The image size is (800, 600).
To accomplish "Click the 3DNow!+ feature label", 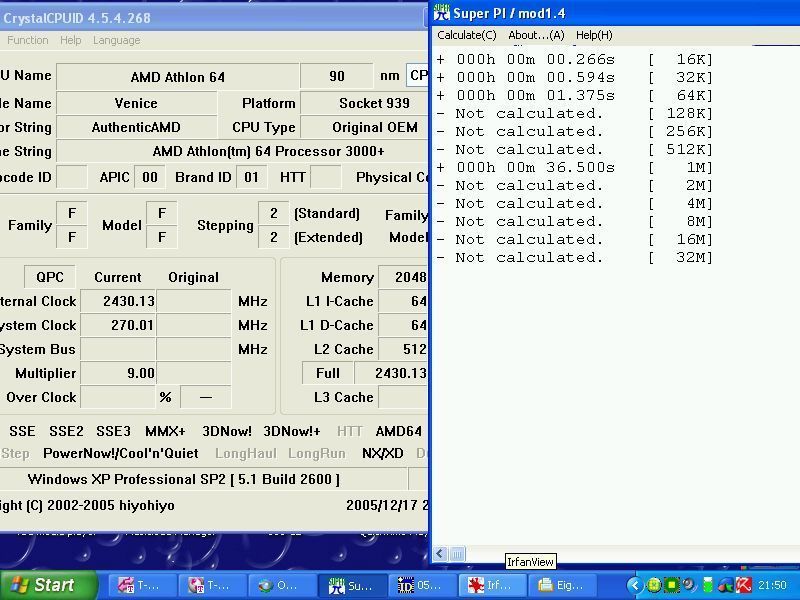I will pyautogui.click(x=292, y=431).
